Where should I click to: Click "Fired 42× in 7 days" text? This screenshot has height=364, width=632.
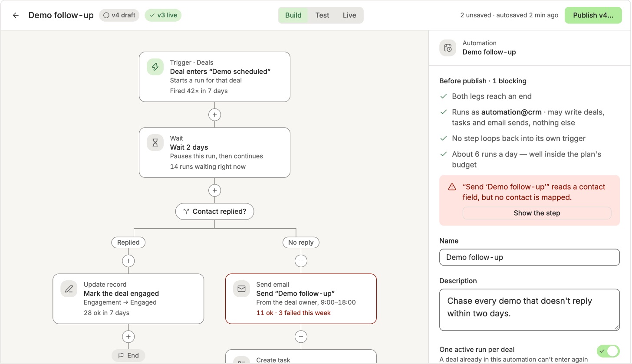pos(199,91)
